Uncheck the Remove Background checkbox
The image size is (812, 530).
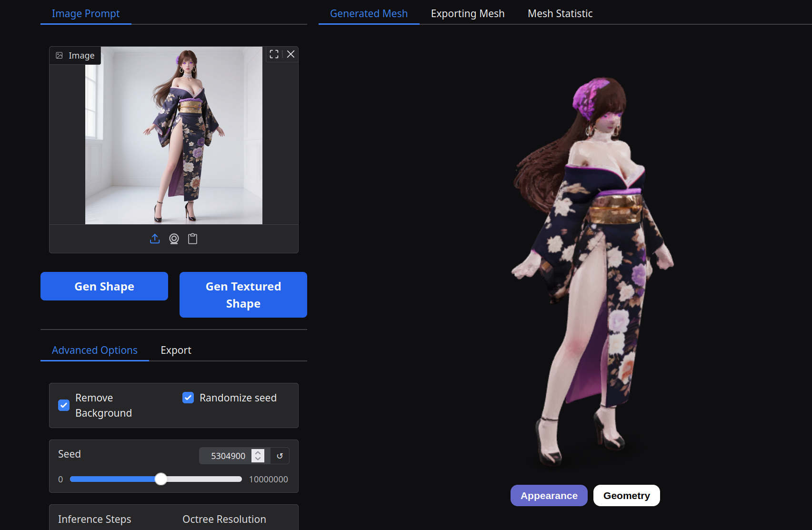(x=64, y=405)
